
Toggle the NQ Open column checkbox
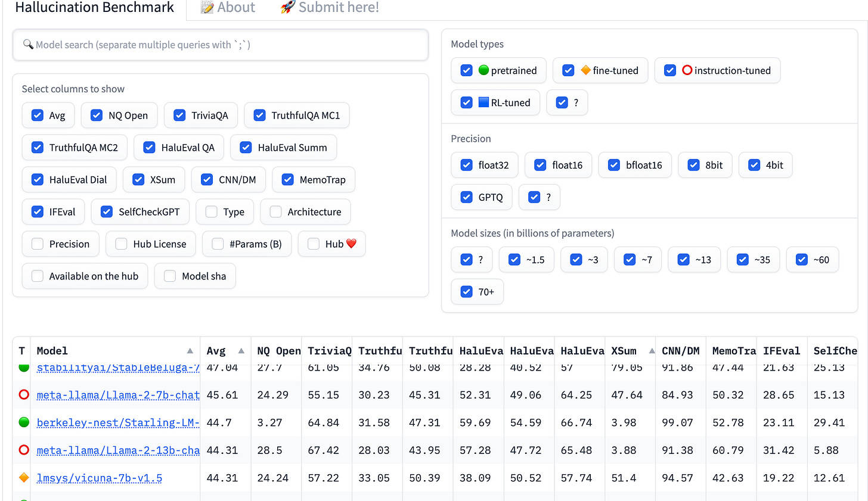coord(97,116)
